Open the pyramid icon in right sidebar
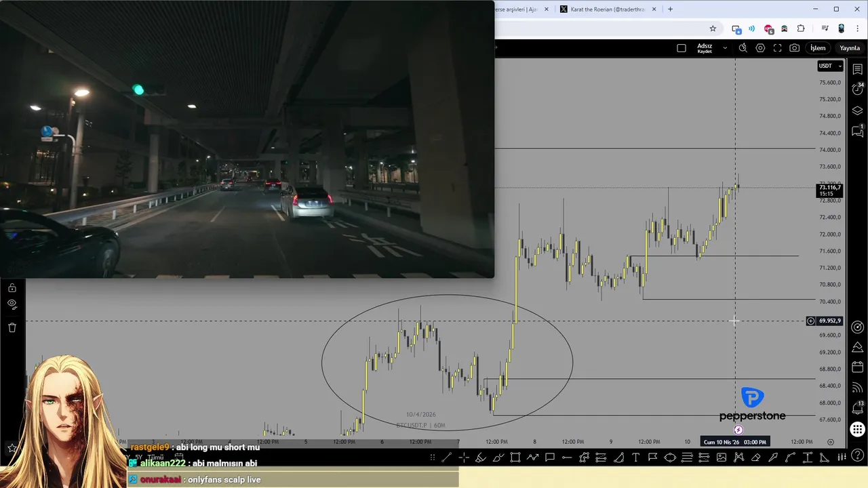 click(x=857, y=347)
